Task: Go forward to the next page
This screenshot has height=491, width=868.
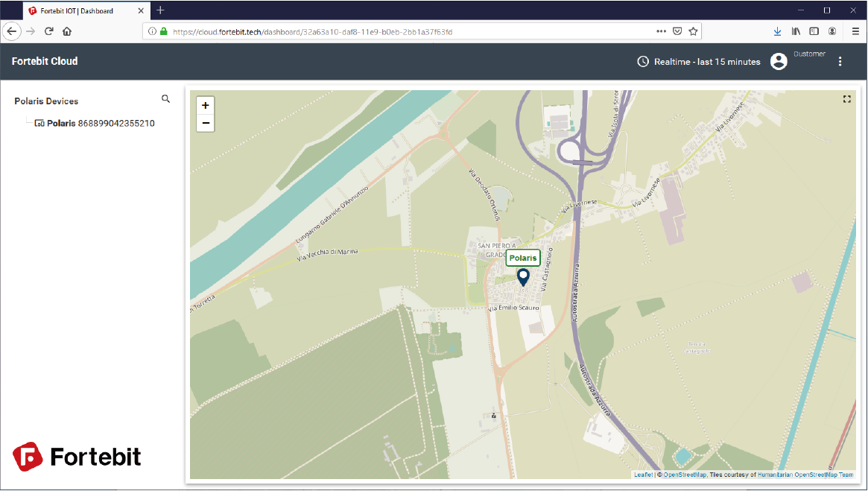Action: 31,31
